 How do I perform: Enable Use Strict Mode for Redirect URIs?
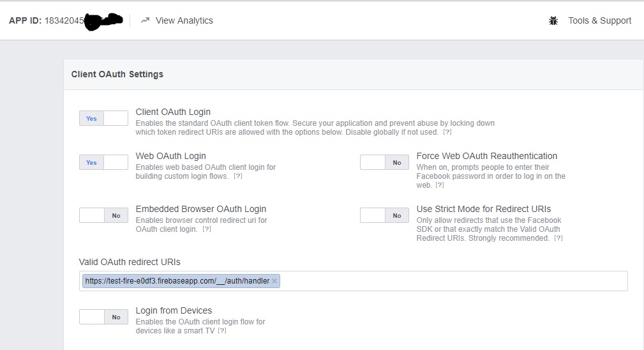coord(384,215)
